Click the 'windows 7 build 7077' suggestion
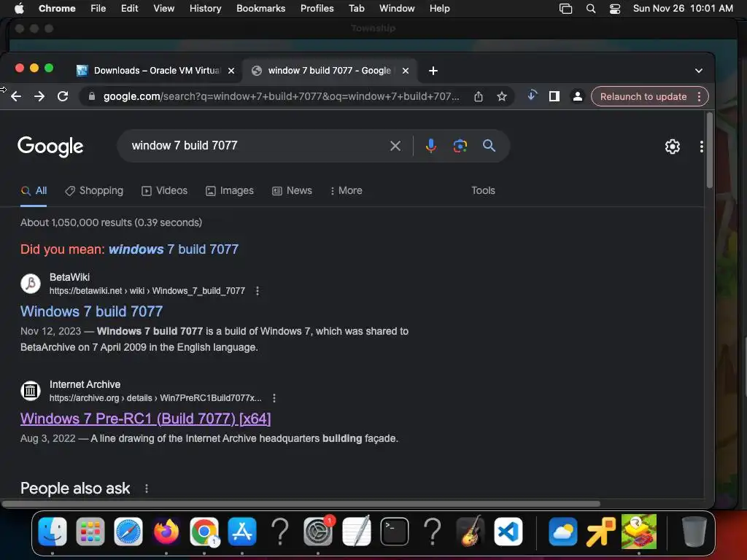747x560 pixels. 174,249
